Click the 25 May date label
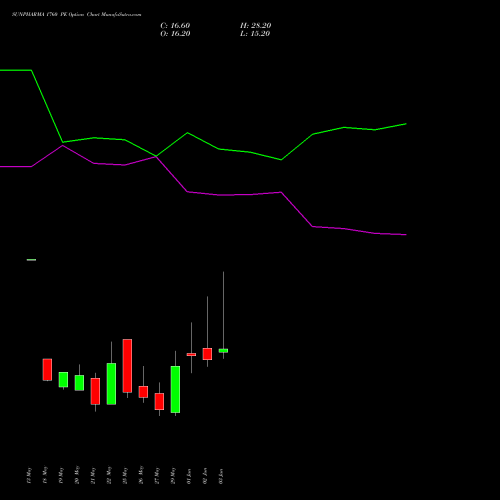This screenshot has width=500, height=500. [x=125, y=475]
